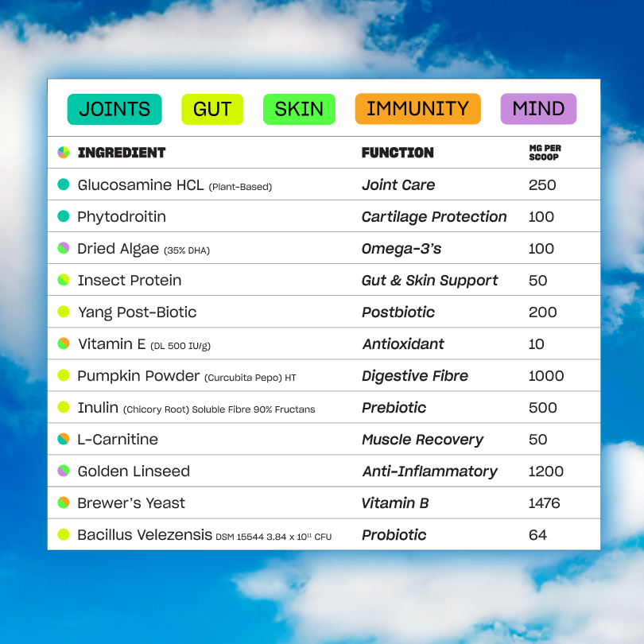Click the MG PER SCOOP column header
The width and height of the screenshot is (644, 644).
(x=544, y=153)
